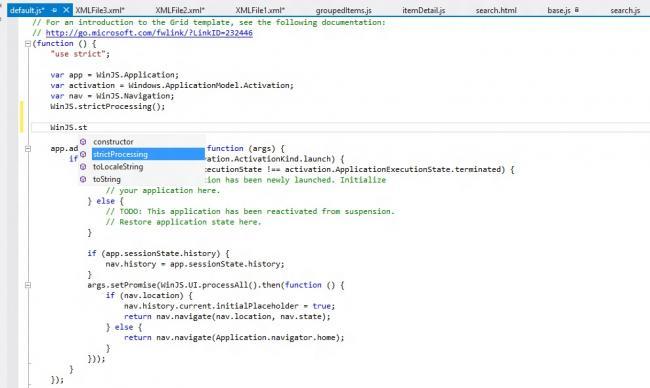Click the constructor method icon
This screenshot has width=650, height=388.
(x=83, y=142)
